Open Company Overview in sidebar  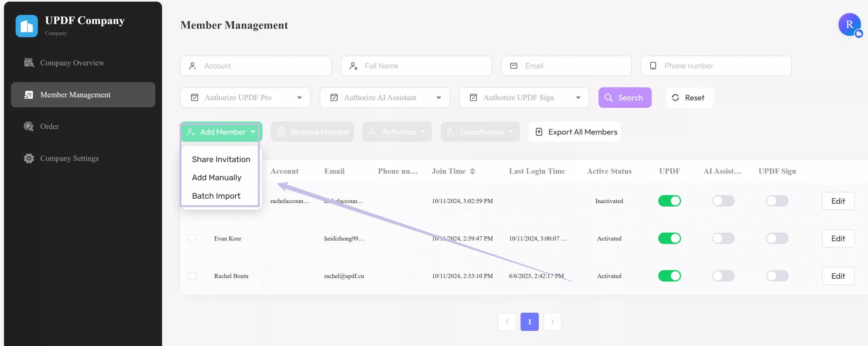coord(83,63)
